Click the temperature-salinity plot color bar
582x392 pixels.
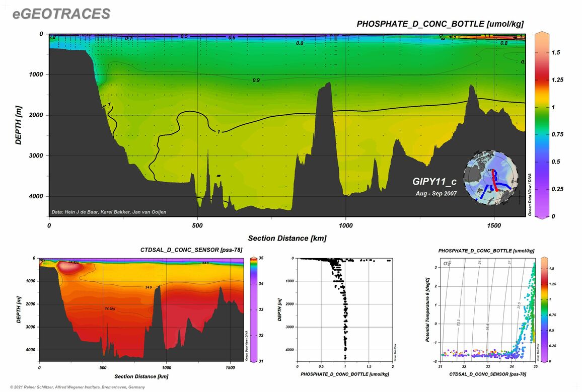click(x=544, y=309)
